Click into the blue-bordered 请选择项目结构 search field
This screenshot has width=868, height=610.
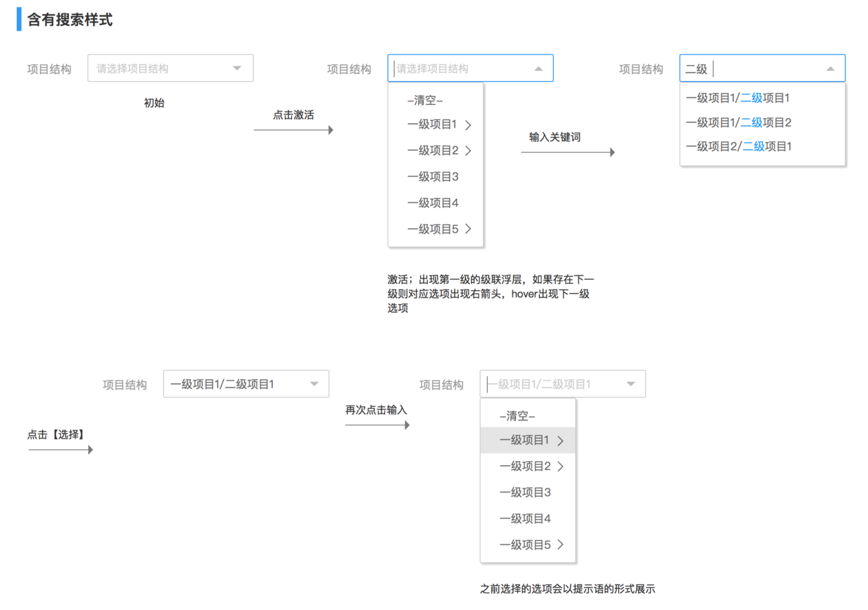click(x=470, y=69)
